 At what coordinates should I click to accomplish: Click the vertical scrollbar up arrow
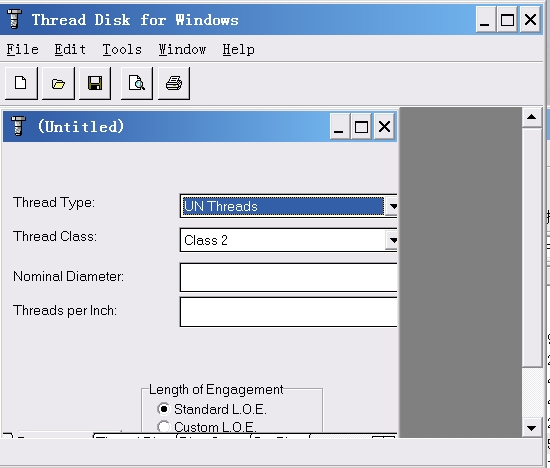[531, 117]
